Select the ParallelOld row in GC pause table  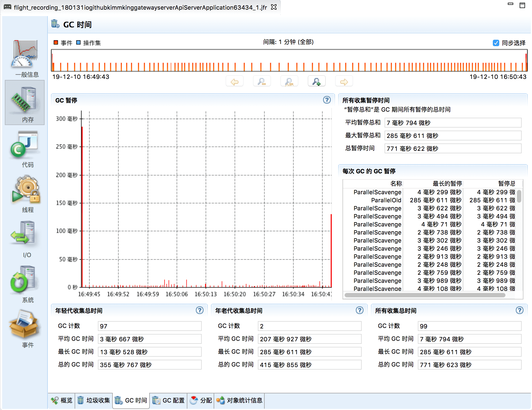pyautogui.click(x=386, y=200)
